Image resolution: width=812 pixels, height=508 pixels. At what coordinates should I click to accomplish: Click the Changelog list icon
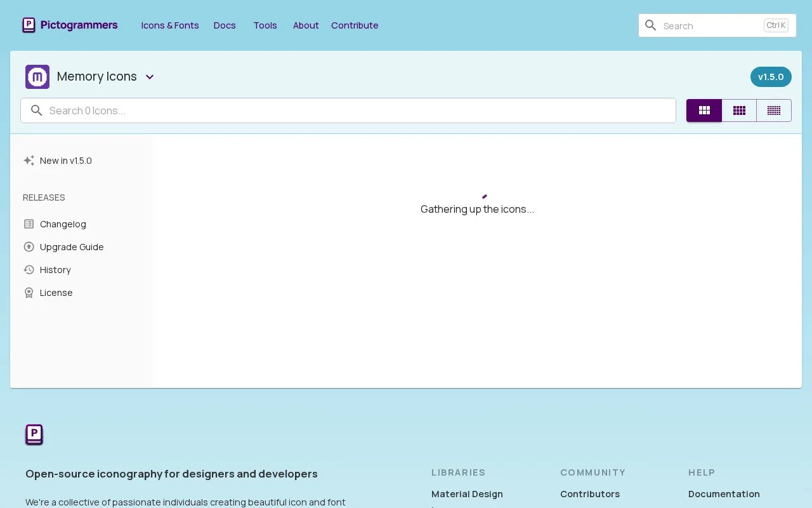click(29, 224)
